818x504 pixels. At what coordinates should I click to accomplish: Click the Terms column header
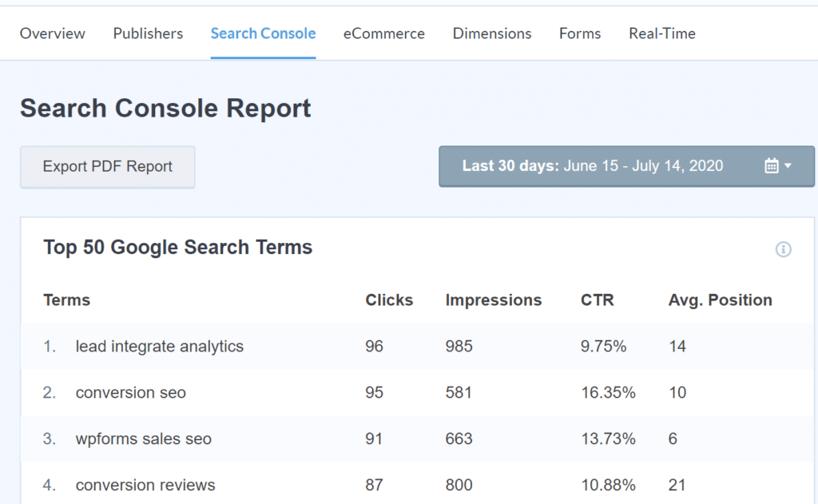tap(66, 300)
